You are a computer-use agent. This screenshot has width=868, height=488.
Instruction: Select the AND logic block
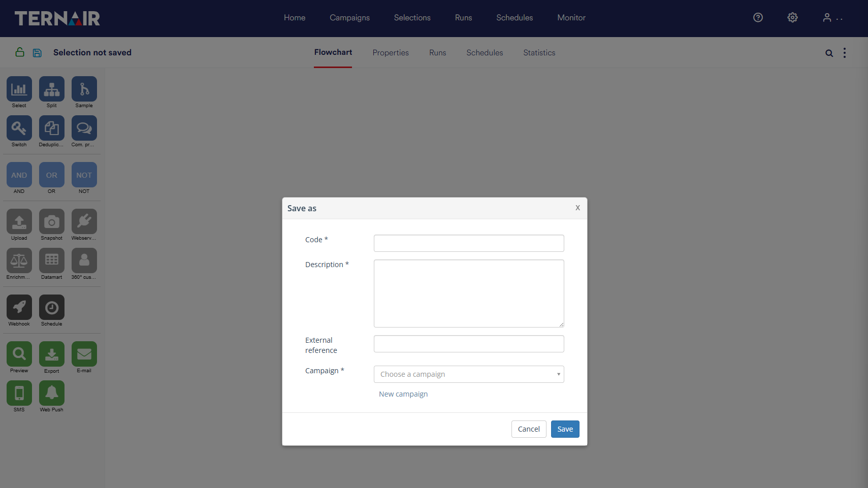click(19, 175)
